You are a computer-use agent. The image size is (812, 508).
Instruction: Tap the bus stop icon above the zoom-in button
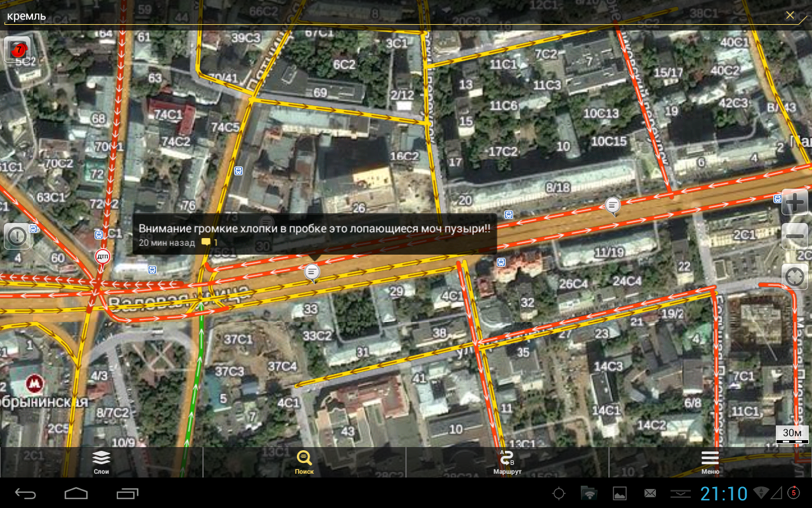coord(777,199)
